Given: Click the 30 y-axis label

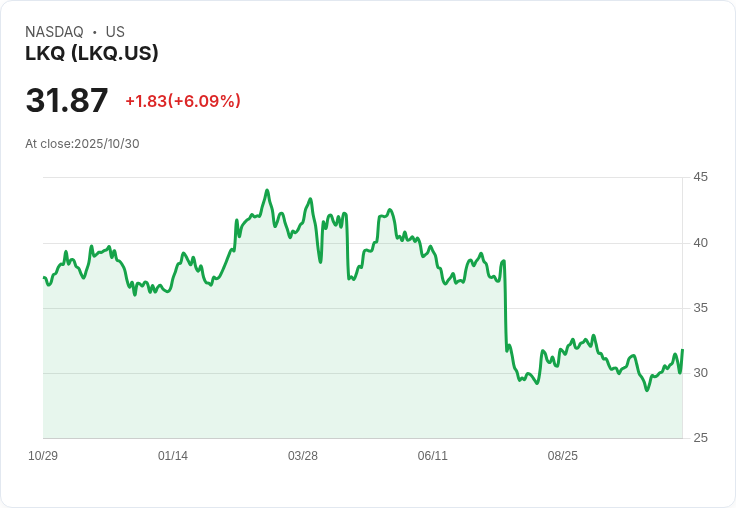Looking at the screenshot, I should pyautogui.click(x=700, y=373).
